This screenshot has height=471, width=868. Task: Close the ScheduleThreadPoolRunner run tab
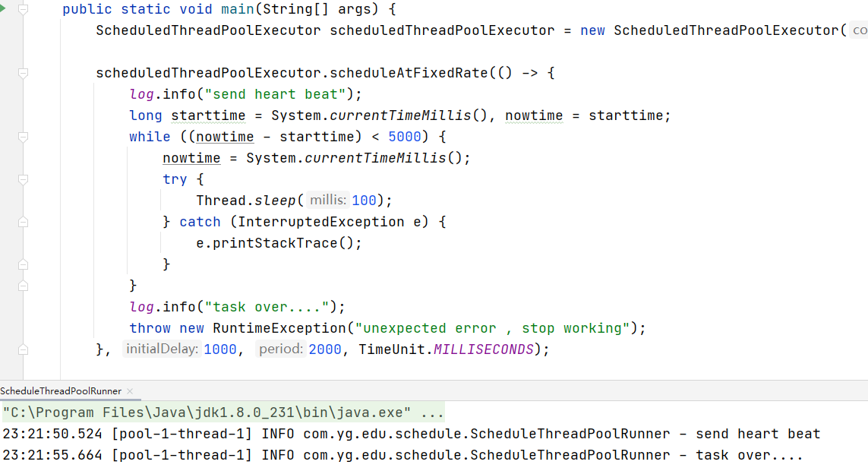pos(130,390)
